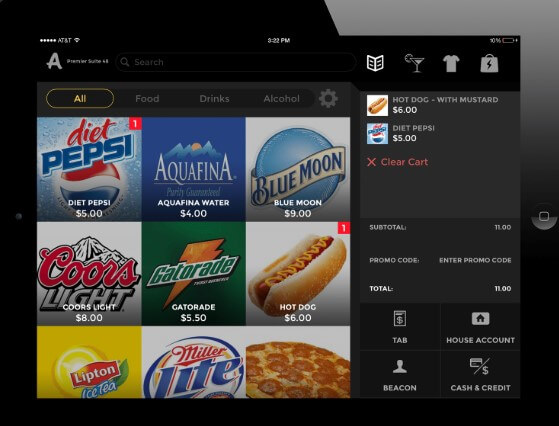Screen dimensions: 559x426
Task: Add Gatorade $5.50 tile
Action: 194,273
